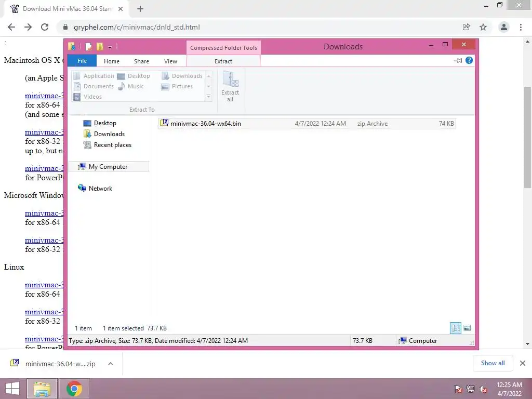Screen dimensions: 532x399
Task: Click the Downloads folder icon in the title bar
Action: pyautogui.click(x=72, y=46)
